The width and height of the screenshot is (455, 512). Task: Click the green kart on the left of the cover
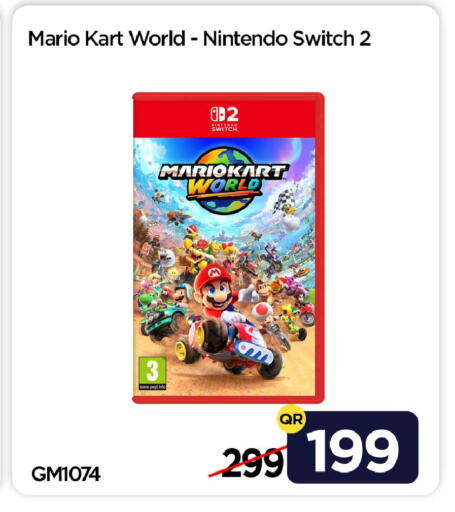click(x=161, y=321)
